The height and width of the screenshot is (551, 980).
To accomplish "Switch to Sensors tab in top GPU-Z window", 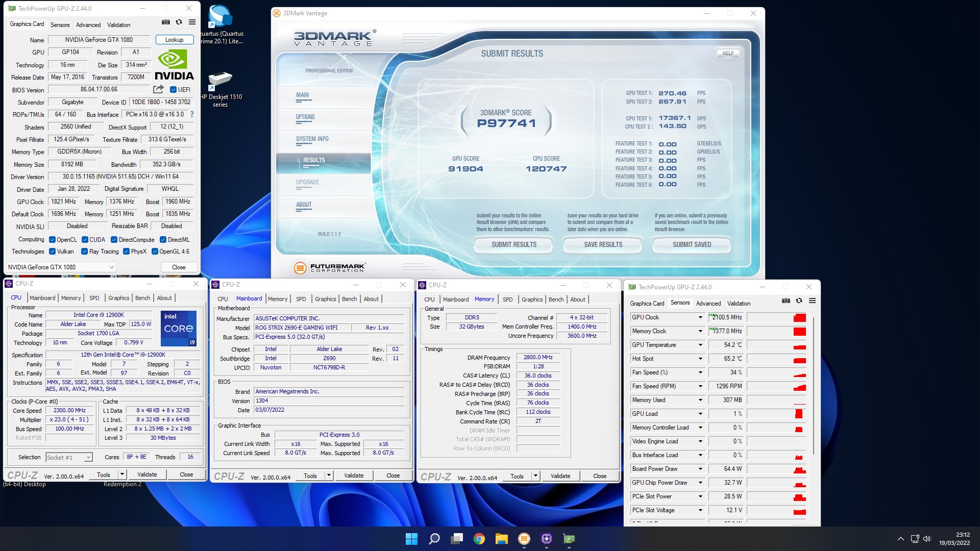I will pos(60,25).
